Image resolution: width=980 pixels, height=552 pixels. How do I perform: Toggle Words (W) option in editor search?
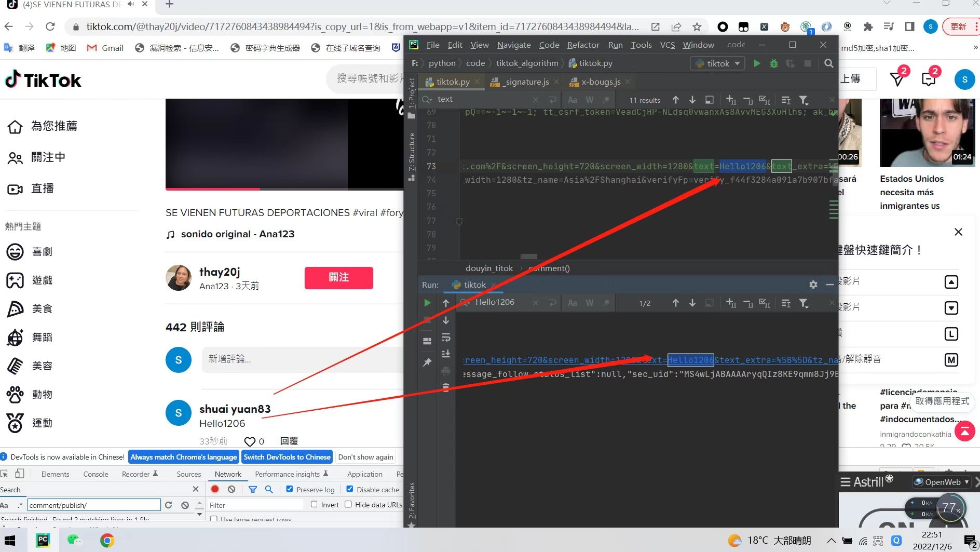click(x=590, y=100)
